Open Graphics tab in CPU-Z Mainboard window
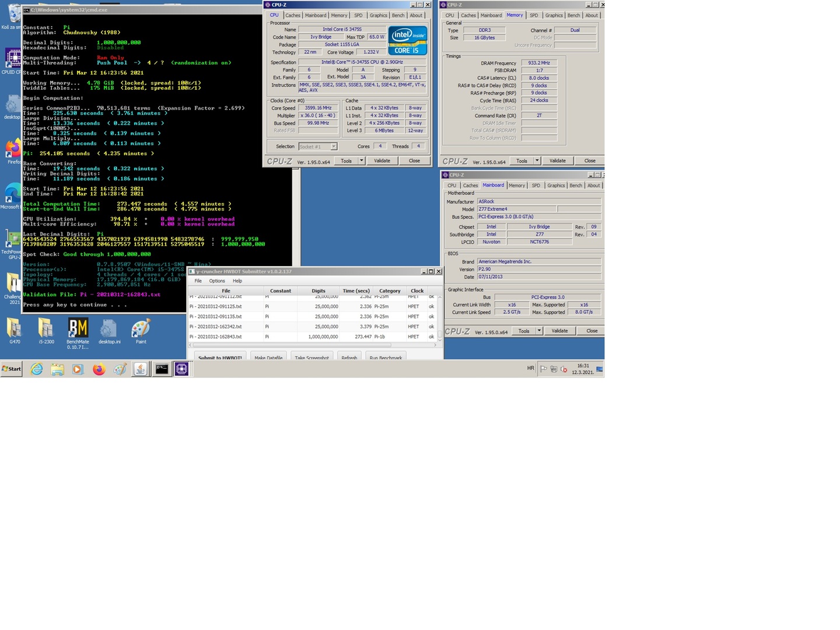 (x=556, y=185)
